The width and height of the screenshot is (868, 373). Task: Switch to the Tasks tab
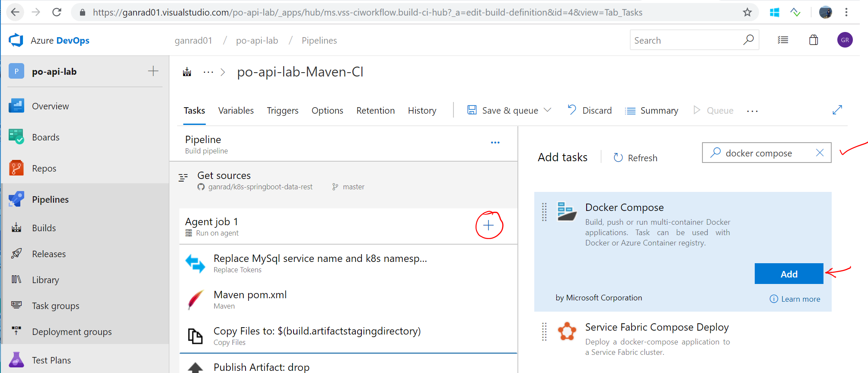coord(194,111)
